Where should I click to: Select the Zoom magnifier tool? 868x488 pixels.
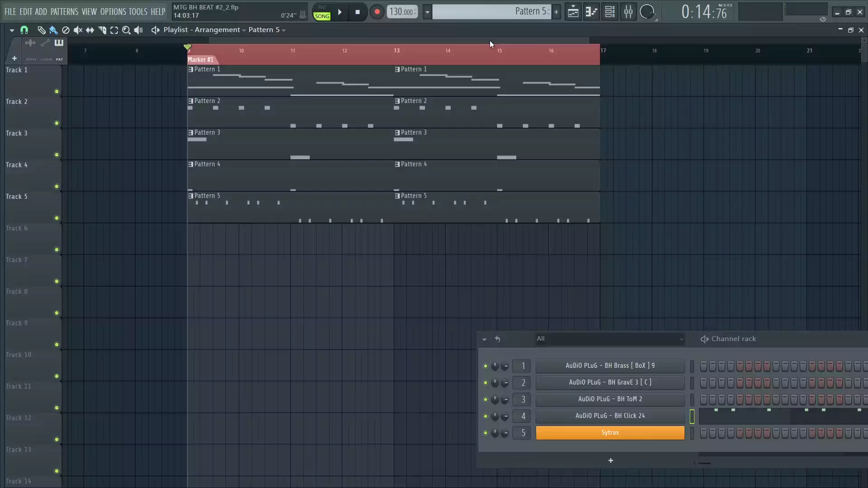coord(126,30)
